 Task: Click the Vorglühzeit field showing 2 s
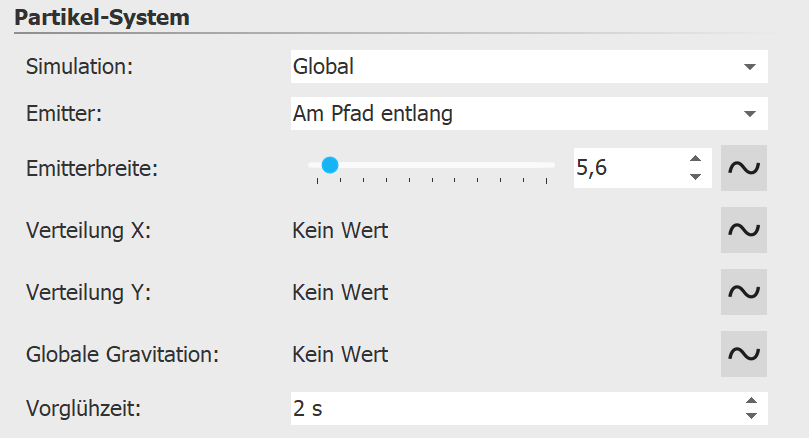pyautogui.click(x=510, y=408)
